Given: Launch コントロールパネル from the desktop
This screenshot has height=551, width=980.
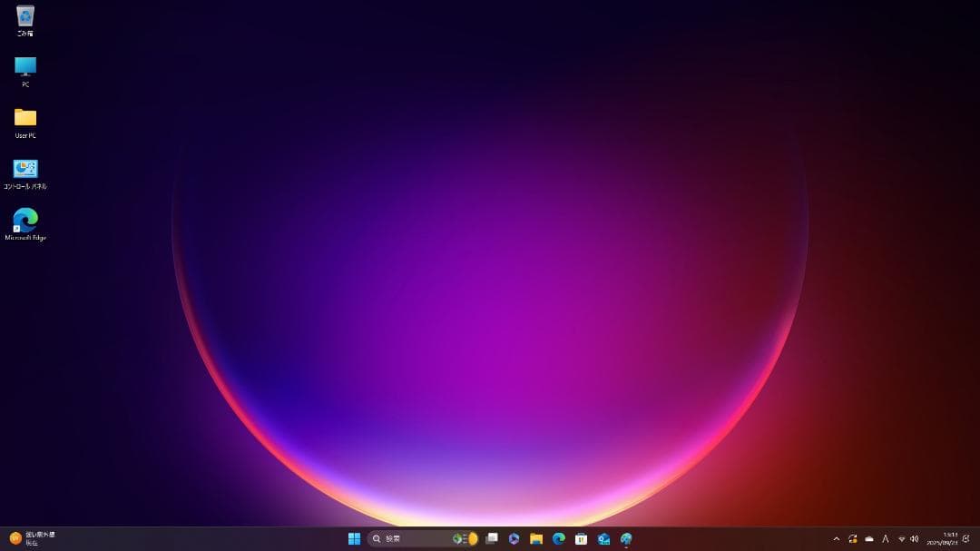Looking at the screenshot, I should click(x=24, y=172).
